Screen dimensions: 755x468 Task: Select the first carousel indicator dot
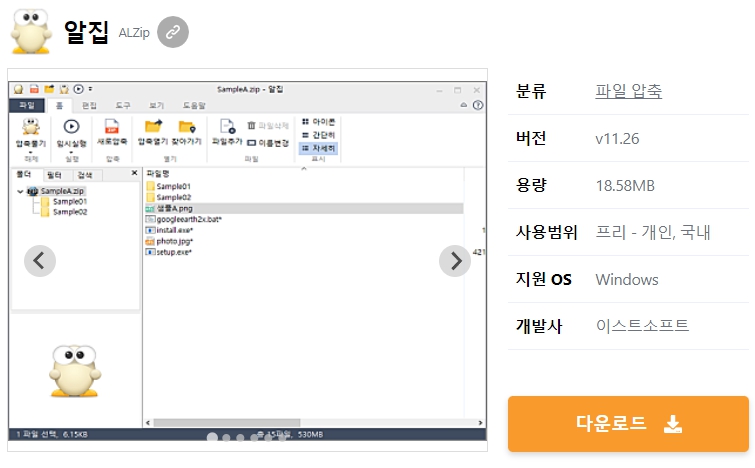tap(212, 437)
